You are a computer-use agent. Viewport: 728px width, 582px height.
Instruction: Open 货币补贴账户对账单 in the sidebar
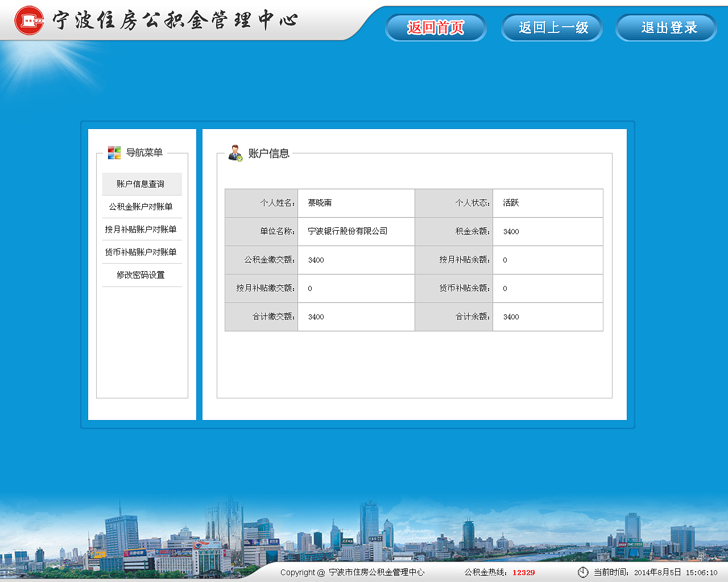(x=142, y=252)
